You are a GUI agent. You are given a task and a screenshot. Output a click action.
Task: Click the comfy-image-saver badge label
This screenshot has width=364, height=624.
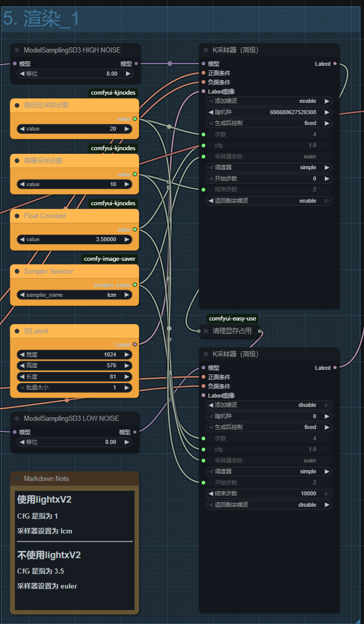[x=111, y=259]
